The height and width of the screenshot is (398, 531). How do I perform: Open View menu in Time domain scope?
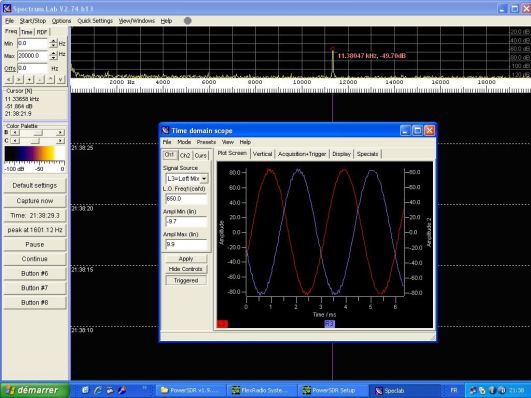pyautogui.click(x=228, y=142)
